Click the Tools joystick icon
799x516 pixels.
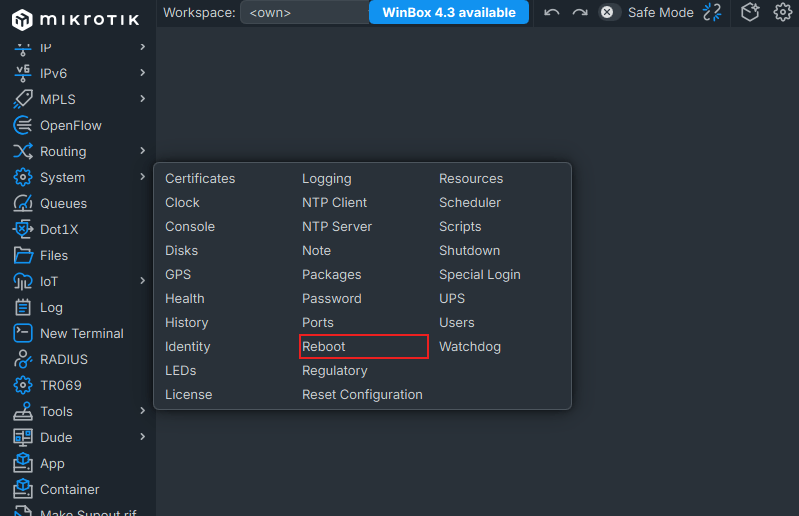pos(23,411)
